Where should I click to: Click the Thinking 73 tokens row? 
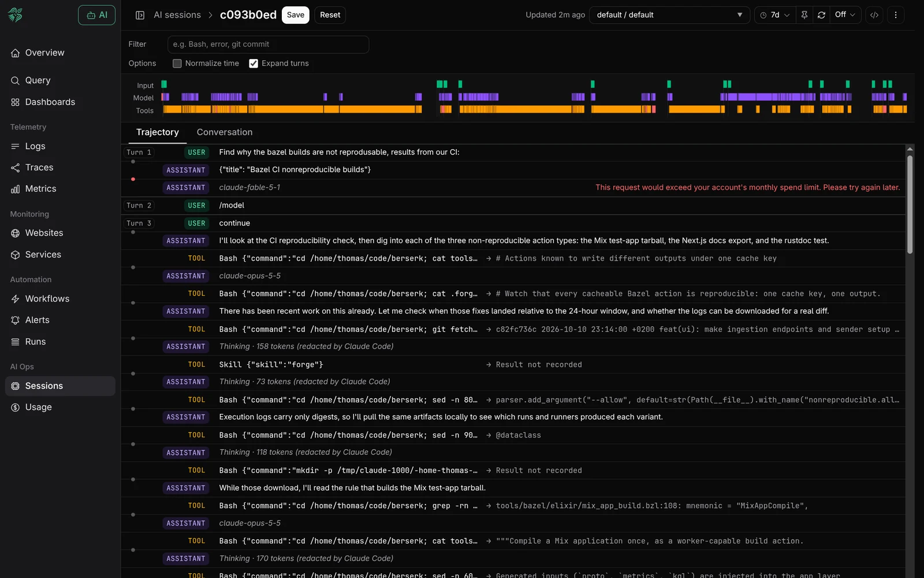coord(513,382)
